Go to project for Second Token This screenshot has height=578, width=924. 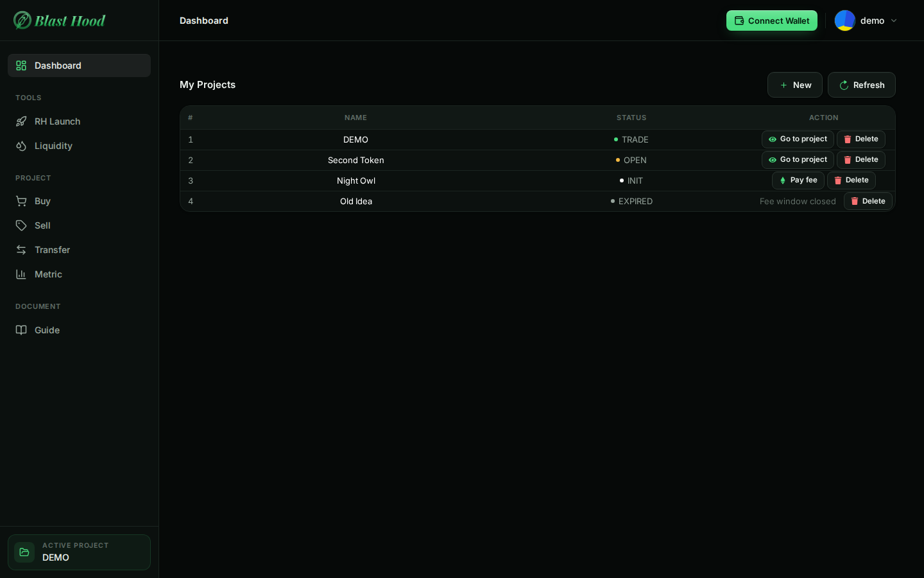(x=798, y=160)
